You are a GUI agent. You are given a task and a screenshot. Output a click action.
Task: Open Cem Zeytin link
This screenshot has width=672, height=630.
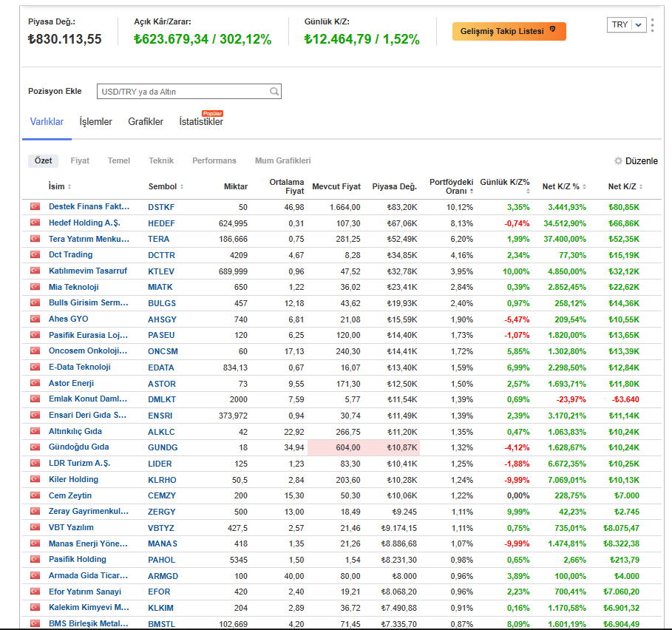[69, 496]
